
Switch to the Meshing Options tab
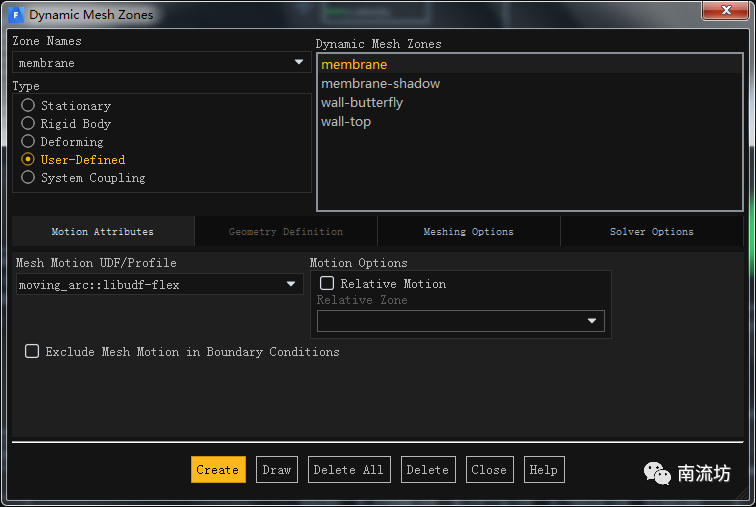468,232
